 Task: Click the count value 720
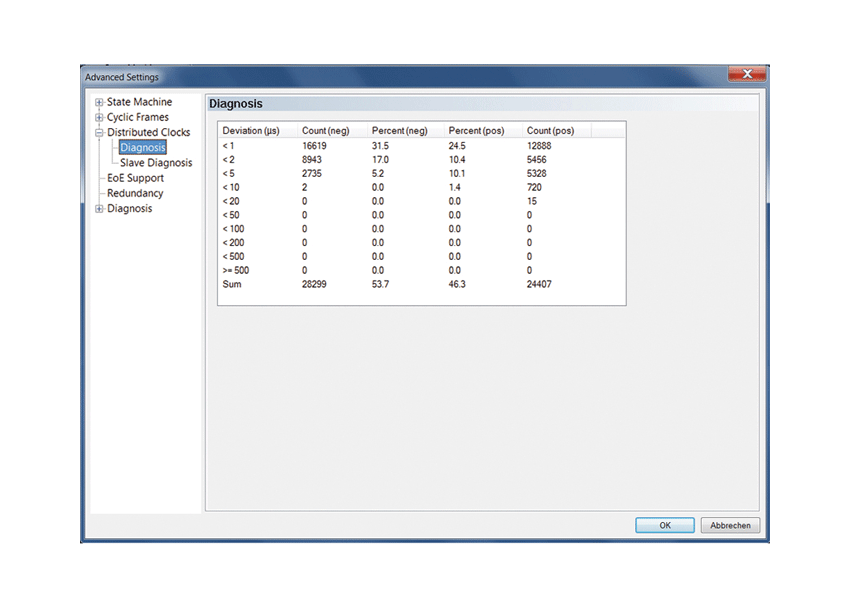point(534,187)
